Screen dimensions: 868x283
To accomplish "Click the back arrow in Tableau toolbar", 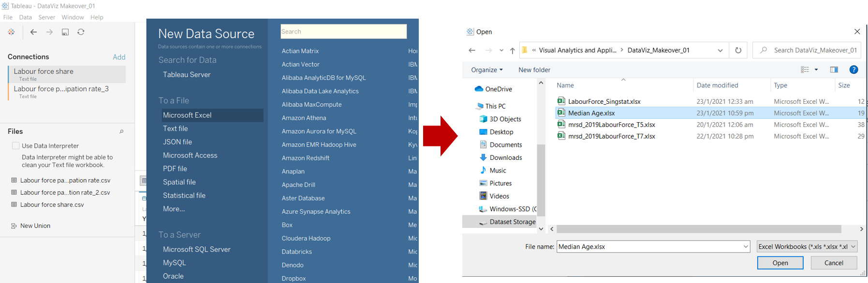I will [33, 32].
